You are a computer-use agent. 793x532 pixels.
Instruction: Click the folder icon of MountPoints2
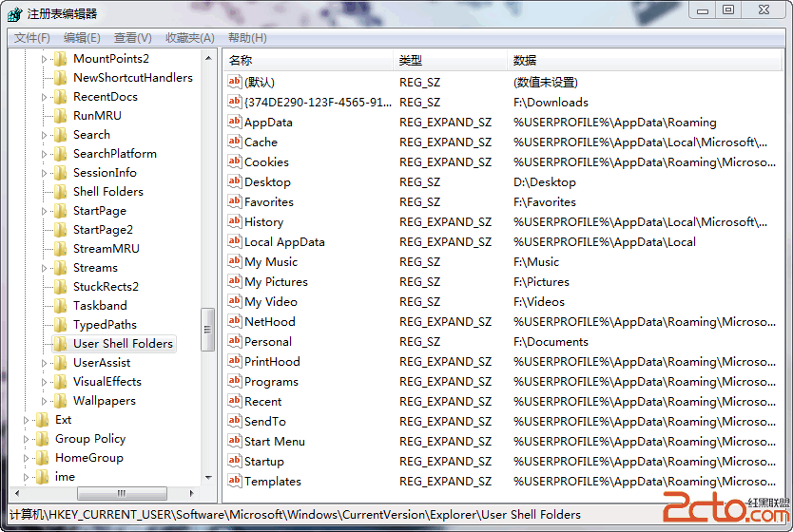(61, 59)
